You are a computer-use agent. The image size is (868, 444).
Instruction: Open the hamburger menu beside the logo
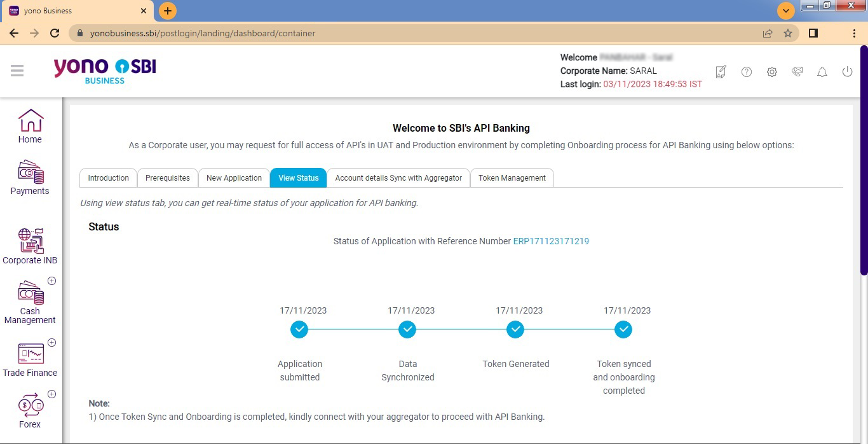[17, 71]
